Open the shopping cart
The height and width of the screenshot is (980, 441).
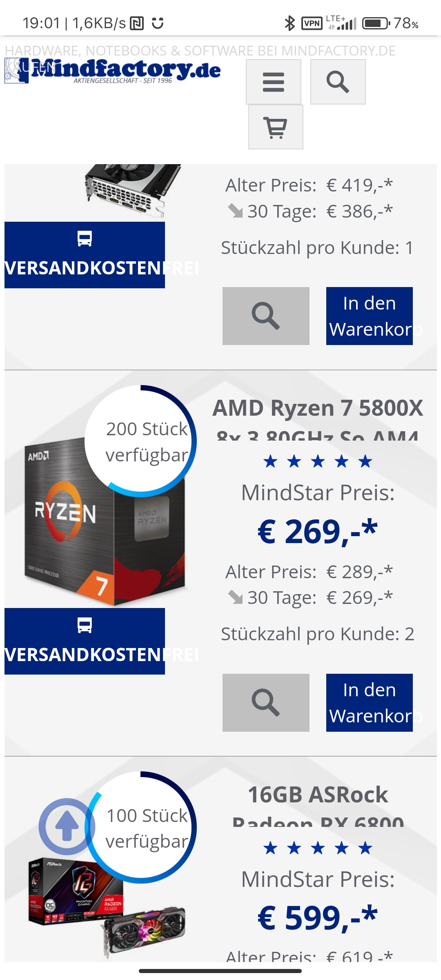click(x=276, y=127)
